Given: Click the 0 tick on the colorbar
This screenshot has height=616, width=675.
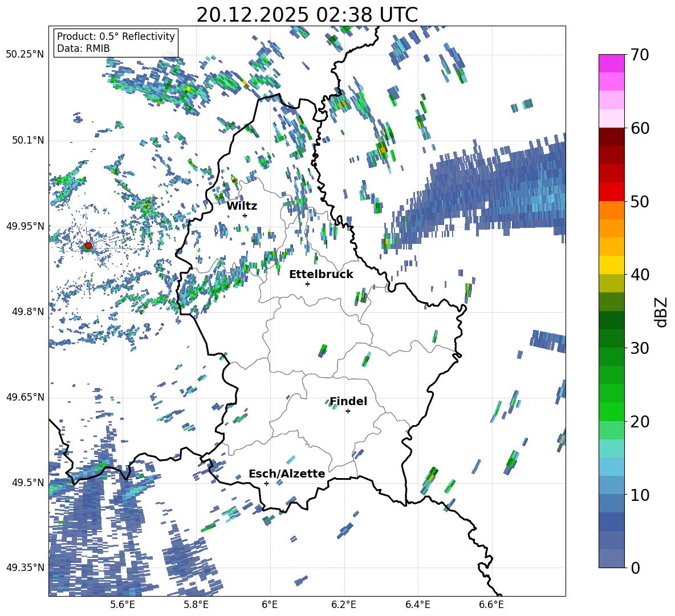Looking at the screenshot, I should 635,568.
